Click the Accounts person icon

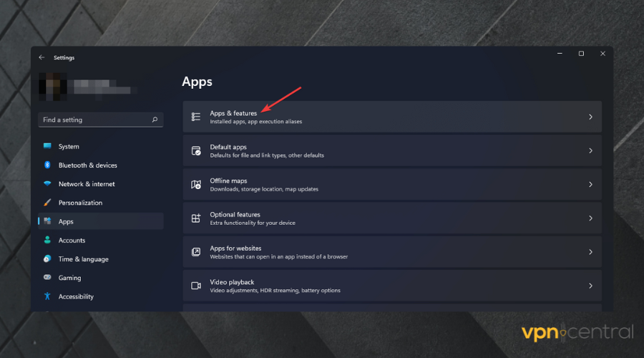click(x=47, y=241)
